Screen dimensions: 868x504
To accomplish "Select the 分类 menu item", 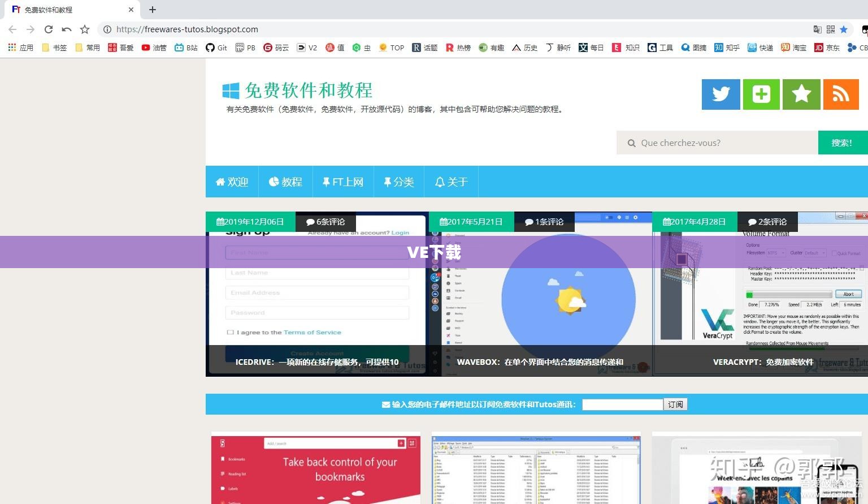I will click(x=399, y=182).
